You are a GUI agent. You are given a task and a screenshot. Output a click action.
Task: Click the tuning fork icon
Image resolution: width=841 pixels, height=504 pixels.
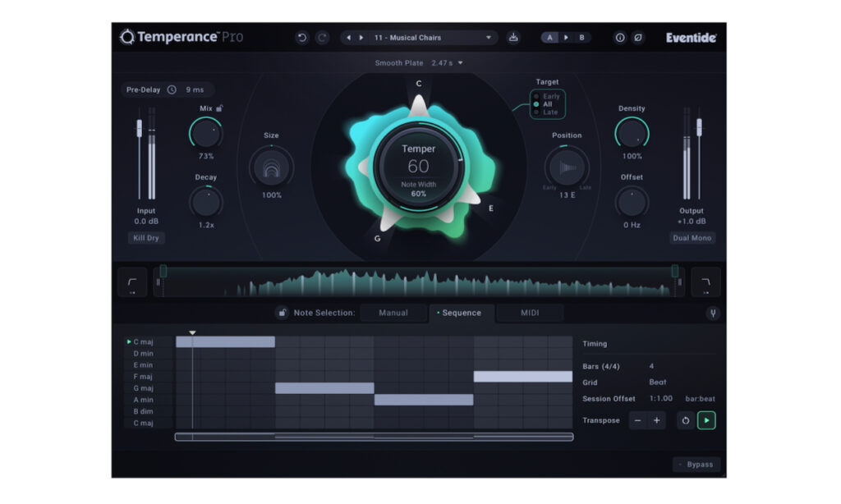click(713, 313)
